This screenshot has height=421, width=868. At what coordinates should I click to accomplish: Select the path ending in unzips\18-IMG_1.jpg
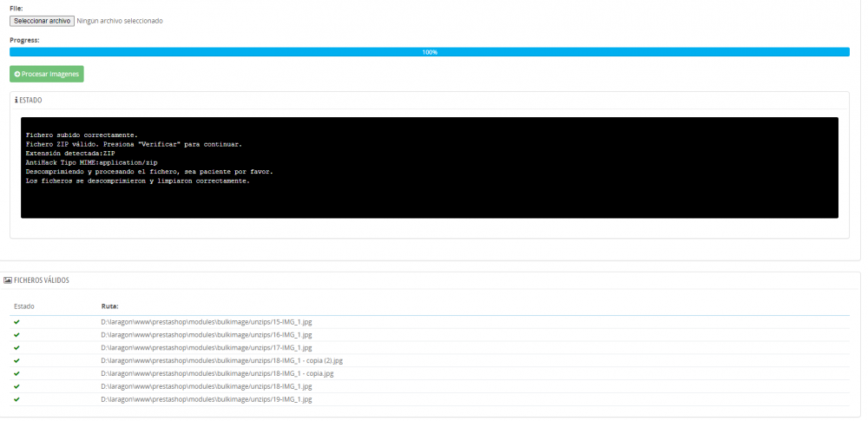[x=207, y=386]
